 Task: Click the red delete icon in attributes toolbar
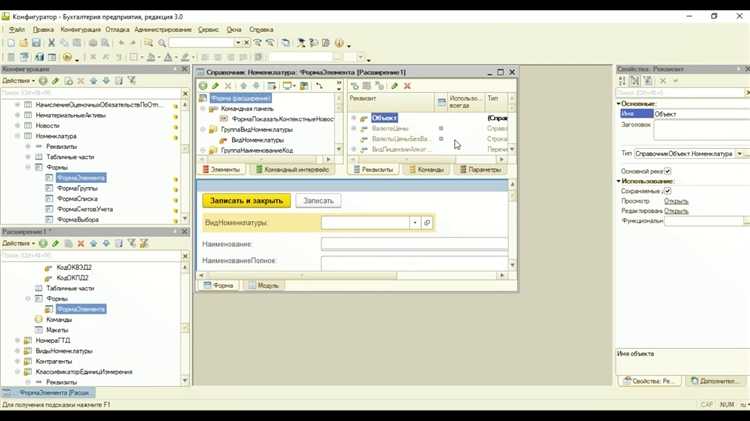click(x=407, y=87)
